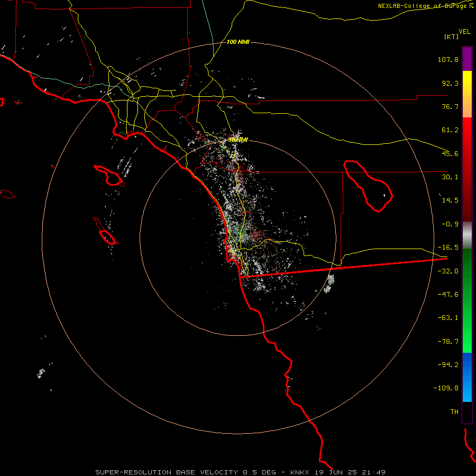476x476 pixels.
Task: Select the -78.7 velocity scale label
Action: coord(448,342)
